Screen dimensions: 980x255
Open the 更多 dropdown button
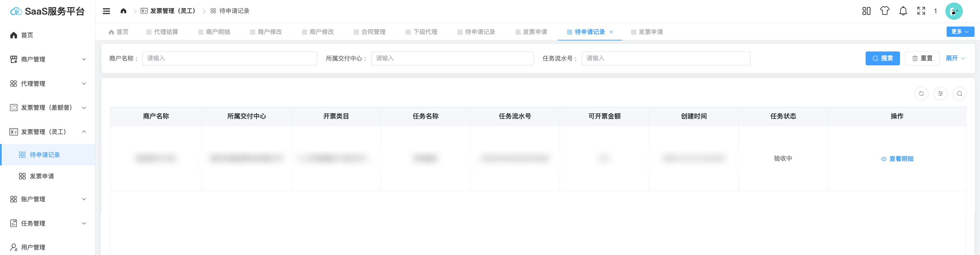click(960, 31)
